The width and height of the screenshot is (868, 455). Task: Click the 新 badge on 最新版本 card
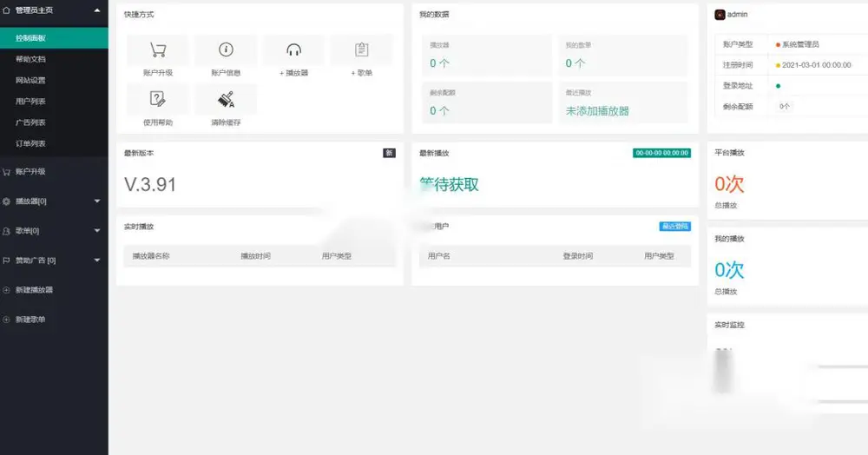[x=389, y=154]
